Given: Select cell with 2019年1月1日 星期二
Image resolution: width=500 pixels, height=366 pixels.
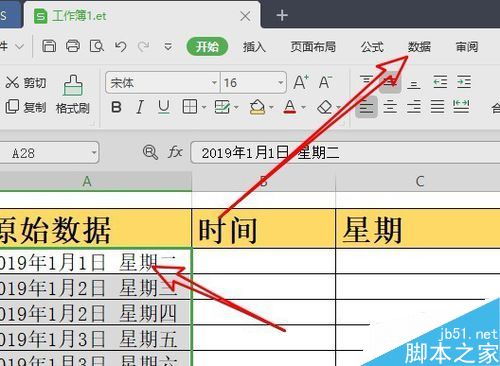Looking at the screenshot, I should pos(96,261).
